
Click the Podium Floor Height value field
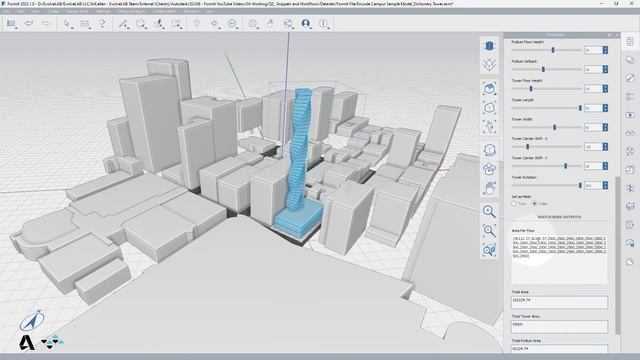point(593,50)
